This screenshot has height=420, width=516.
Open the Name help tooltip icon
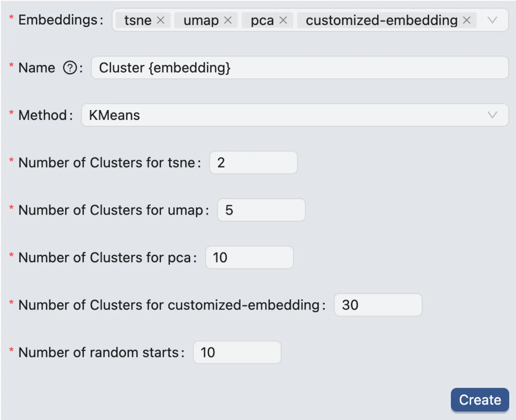click(x=70, y=68)
